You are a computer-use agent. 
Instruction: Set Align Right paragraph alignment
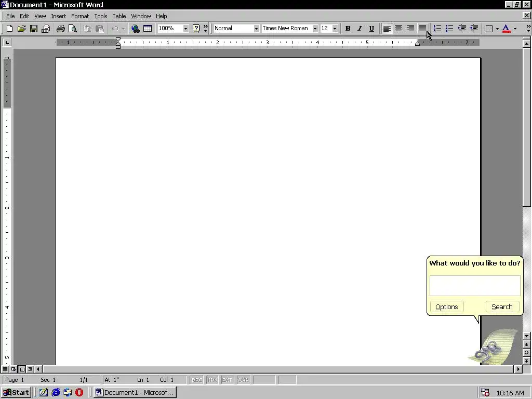(x=410, y=29)
